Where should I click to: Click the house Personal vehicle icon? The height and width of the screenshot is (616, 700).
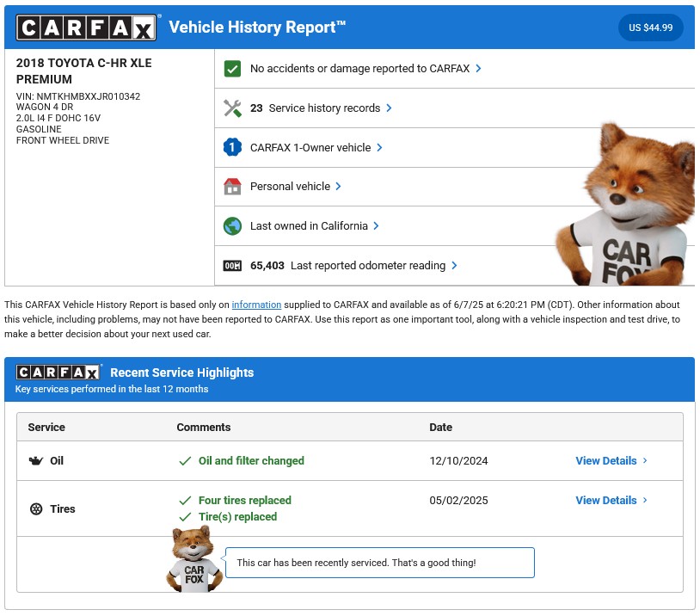coord(232,187)
